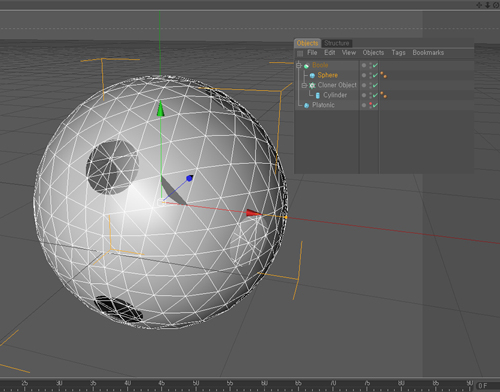Click the Cylinder object icon
500x392 pixels.
coord(318,96)
